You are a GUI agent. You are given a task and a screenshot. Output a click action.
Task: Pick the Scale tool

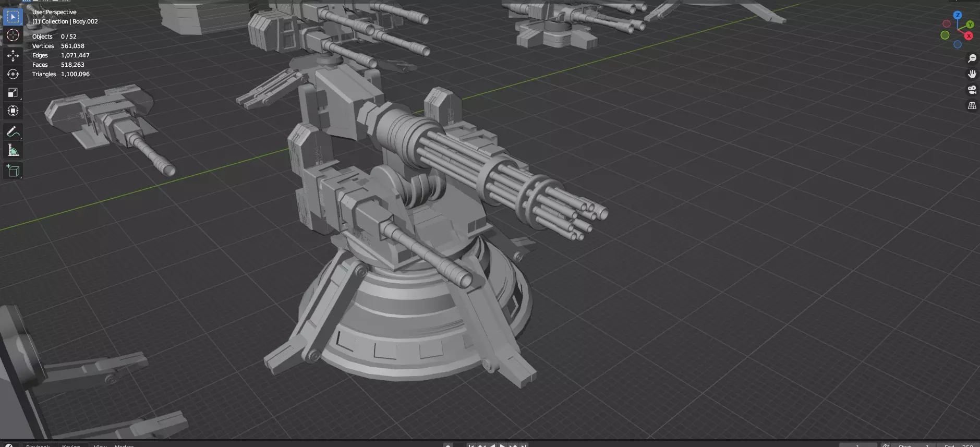click(x=13, y=92)
